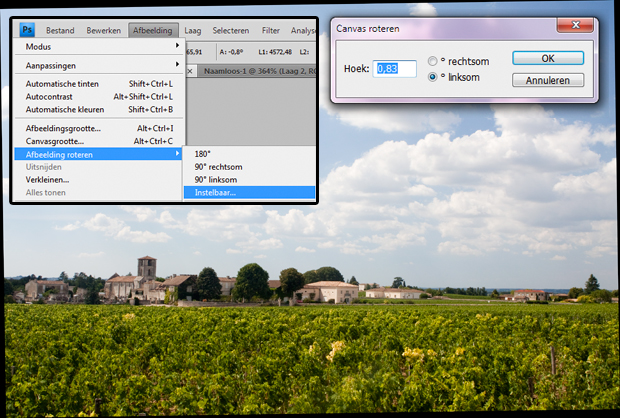Viewport: 620px width, 418px height.
Task: Open the Afbeelding menu
Action: click(153, 30)
